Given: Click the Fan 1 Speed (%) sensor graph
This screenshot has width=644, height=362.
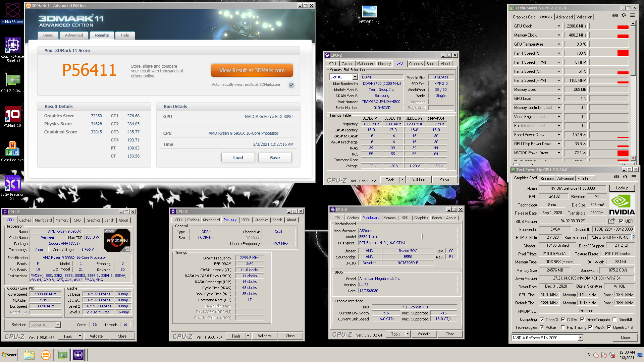Looking at the screenshot, I should pos(609,53).
